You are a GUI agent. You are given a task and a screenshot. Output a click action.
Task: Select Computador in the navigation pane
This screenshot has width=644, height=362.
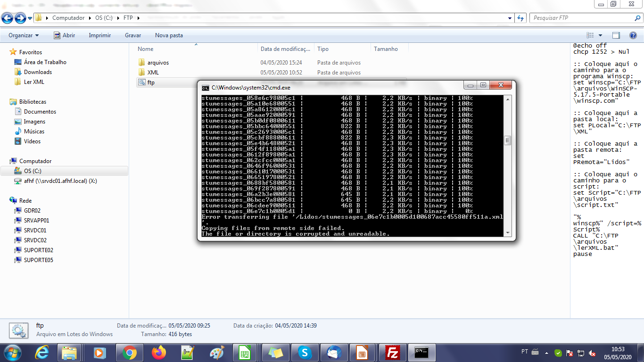35,161
